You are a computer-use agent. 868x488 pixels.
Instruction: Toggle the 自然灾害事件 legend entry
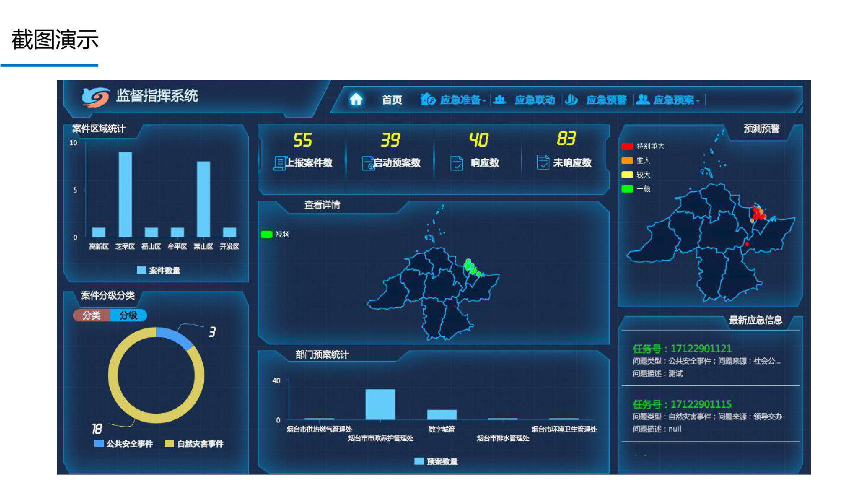click(194, 443)
